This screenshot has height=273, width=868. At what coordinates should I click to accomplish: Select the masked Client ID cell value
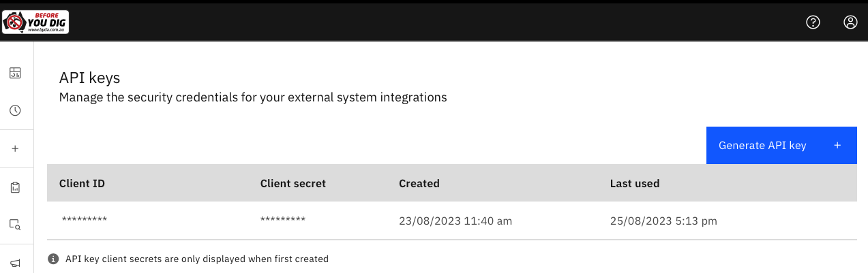coord(85,219)
